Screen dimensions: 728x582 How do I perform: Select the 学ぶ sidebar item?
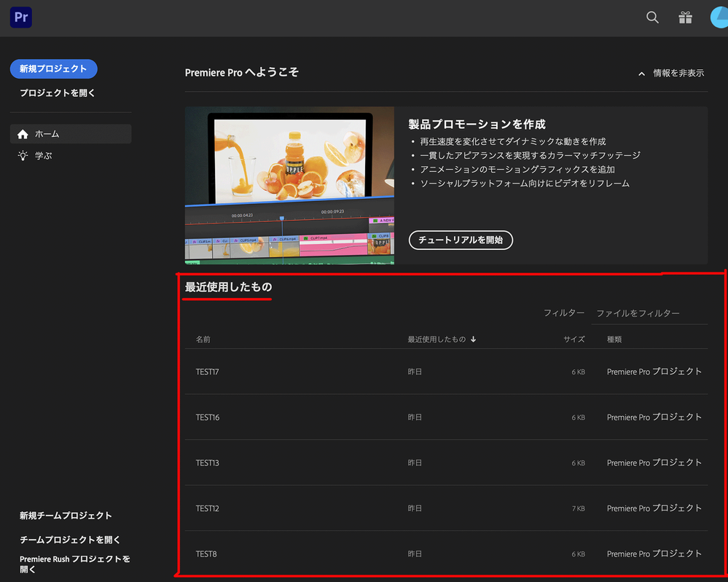(x=71, y=155)
